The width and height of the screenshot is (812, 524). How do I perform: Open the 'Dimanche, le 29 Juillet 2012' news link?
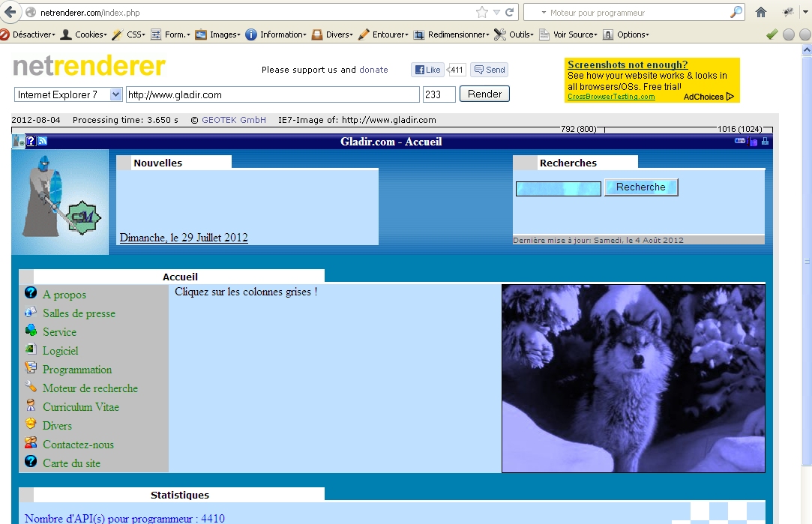point(184,238)
